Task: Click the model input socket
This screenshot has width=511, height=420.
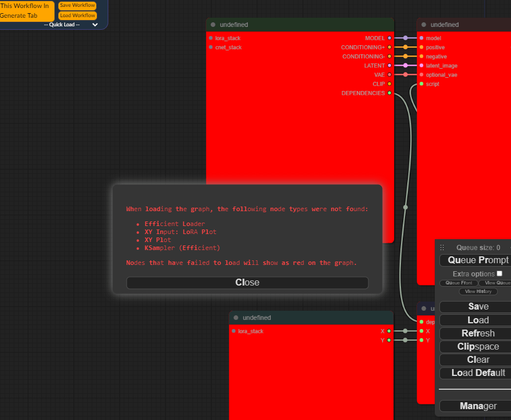Action: [x=422, y=38]
